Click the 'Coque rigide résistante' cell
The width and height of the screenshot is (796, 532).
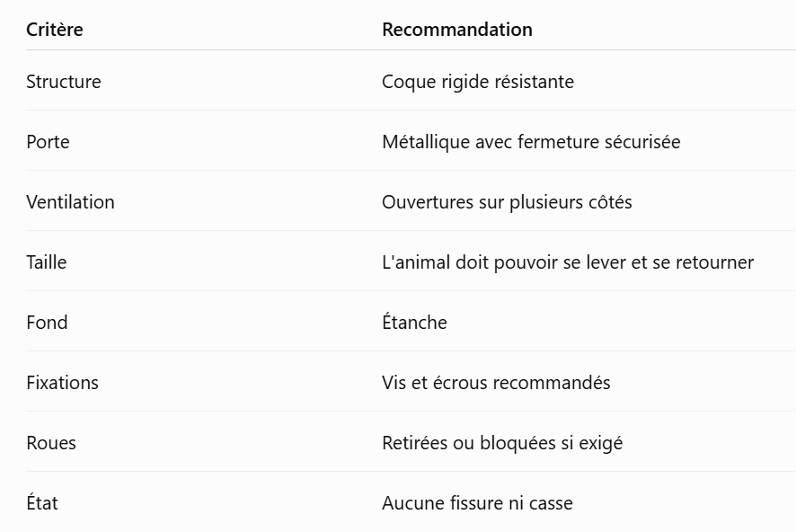point(478,82)
